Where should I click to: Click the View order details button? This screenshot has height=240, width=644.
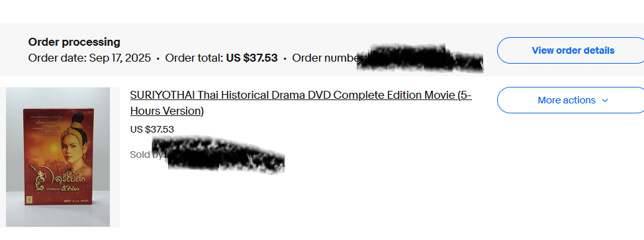[573, 50]
